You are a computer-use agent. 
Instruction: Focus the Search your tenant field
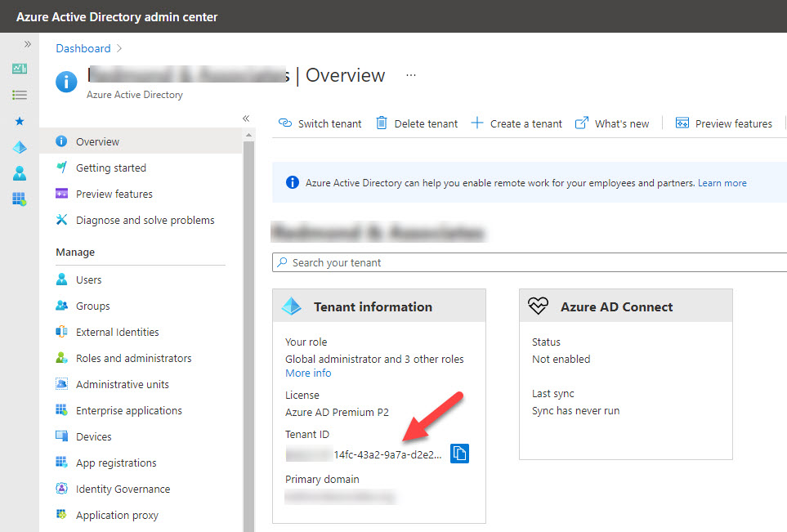(530, 262)
